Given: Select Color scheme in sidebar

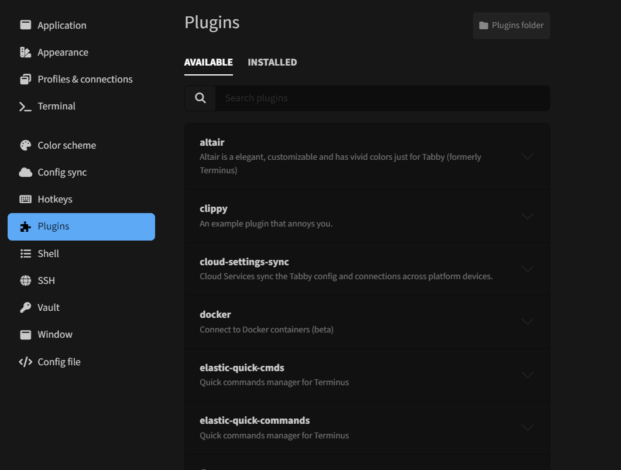Looking at the screenshot, I should 67,145.
